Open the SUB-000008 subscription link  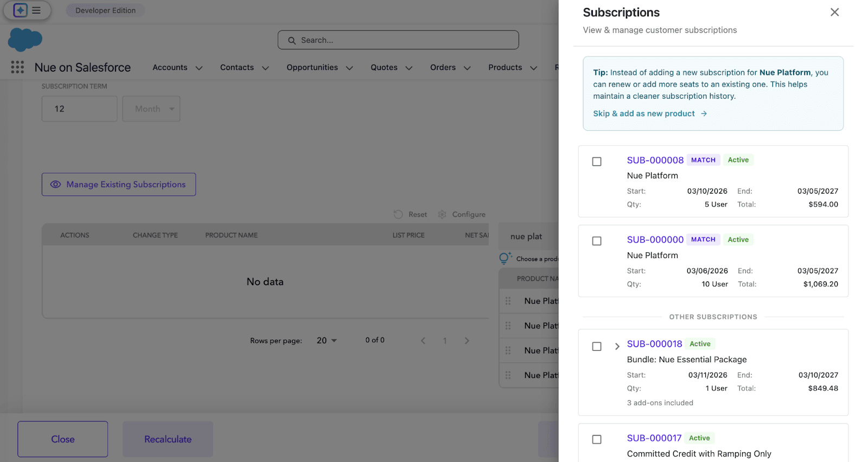click(x=655, y=160)
